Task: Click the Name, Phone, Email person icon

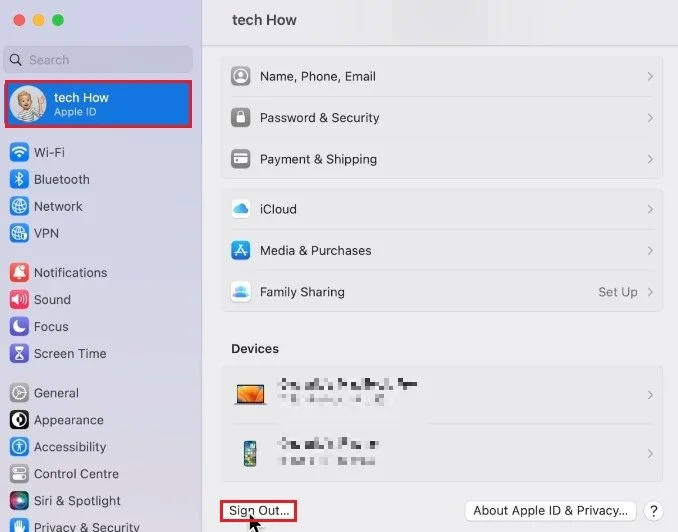Action: 240,76
